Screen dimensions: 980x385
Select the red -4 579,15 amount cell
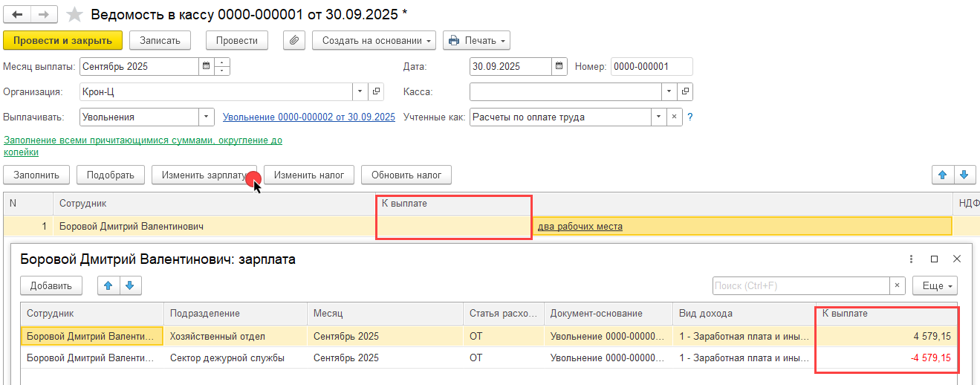click(x=886, y=357)
